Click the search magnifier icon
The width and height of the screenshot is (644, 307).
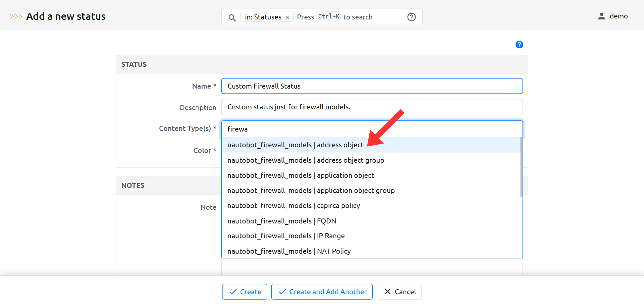coord(232,17)
